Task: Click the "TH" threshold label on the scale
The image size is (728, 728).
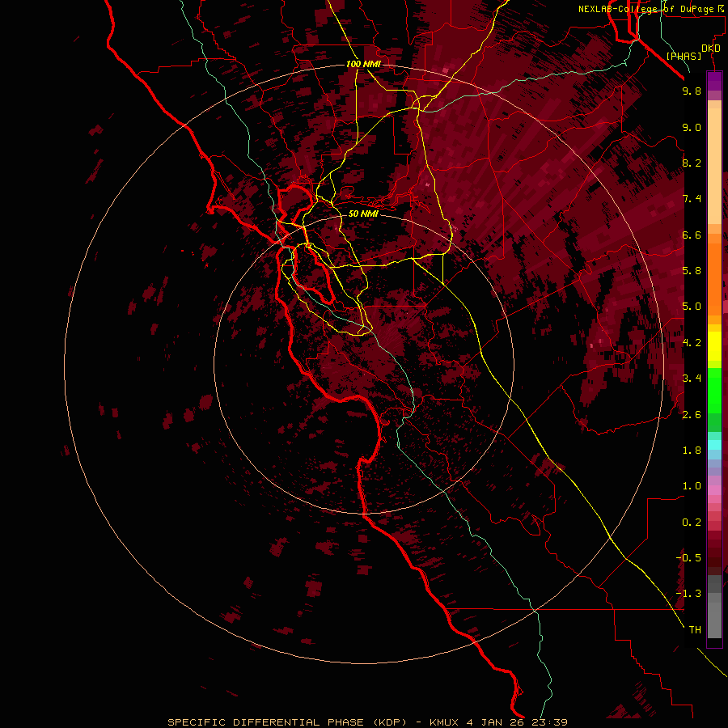Action: click(695, 630)
